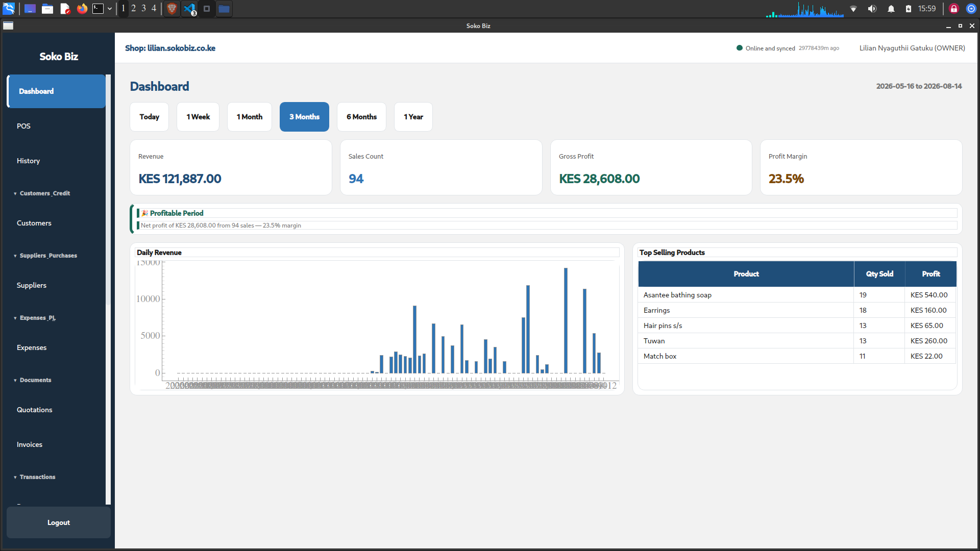980x551 pixels.
Task: Select the 6 Months period filter
Action: [361, 117]
